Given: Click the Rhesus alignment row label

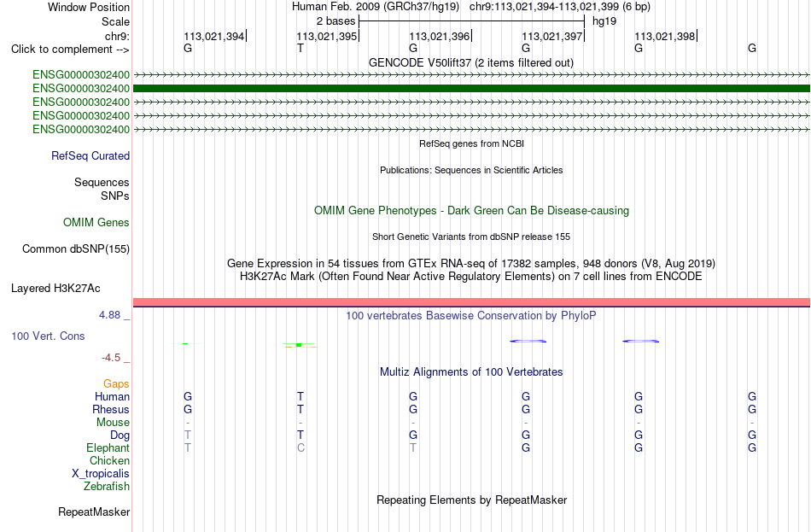Looking at the screenshot, I should pyautogui.click(x=111, y=410).
